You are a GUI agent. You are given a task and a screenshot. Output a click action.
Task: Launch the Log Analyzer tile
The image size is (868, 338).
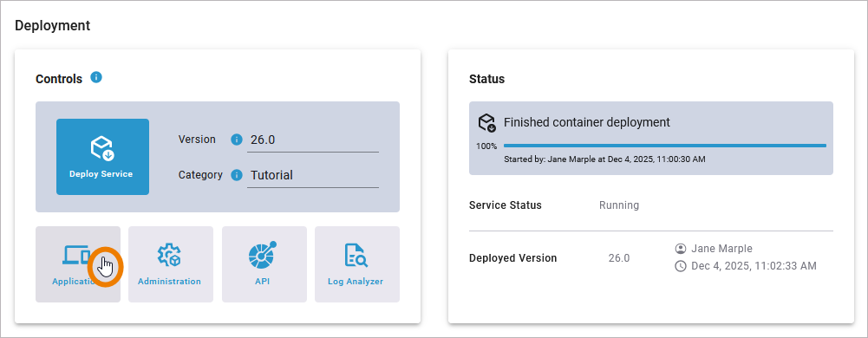click(x=357, y=264)
